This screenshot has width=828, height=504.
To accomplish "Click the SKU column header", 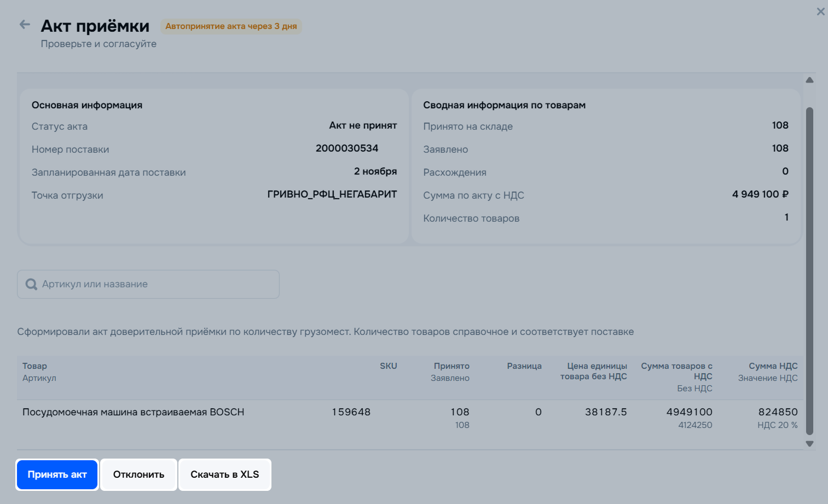I will click(388, 366).
